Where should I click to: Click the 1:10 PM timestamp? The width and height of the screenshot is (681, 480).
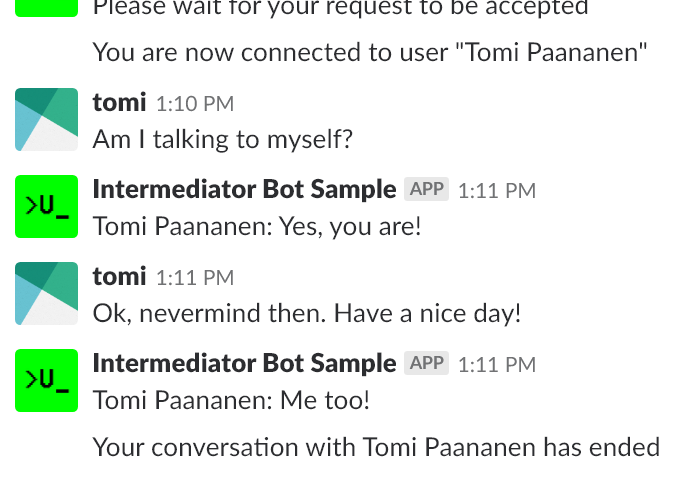tap(195, 103)
